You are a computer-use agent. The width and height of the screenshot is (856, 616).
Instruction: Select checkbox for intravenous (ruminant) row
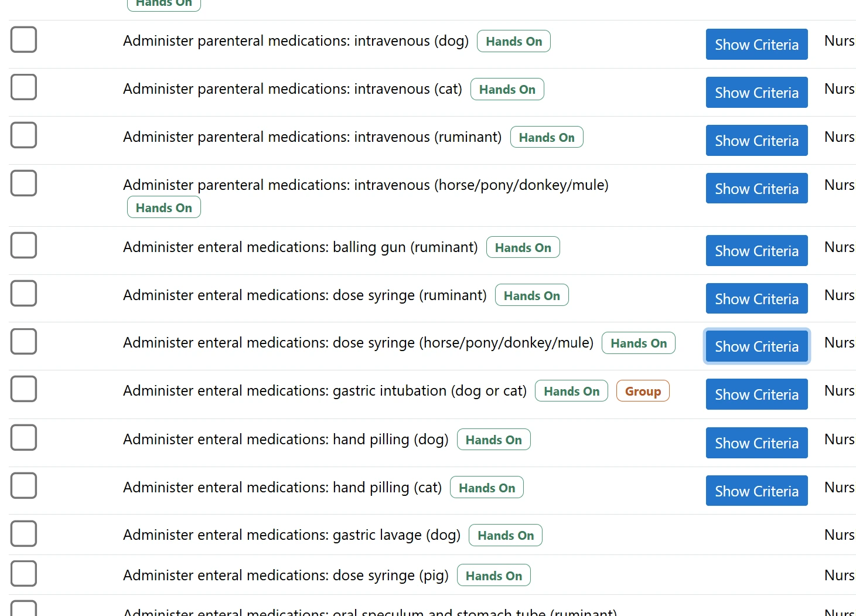pos(23,135)
